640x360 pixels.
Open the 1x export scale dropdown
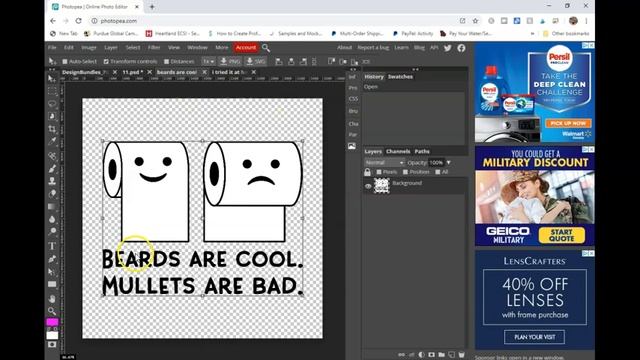[208, 61]
